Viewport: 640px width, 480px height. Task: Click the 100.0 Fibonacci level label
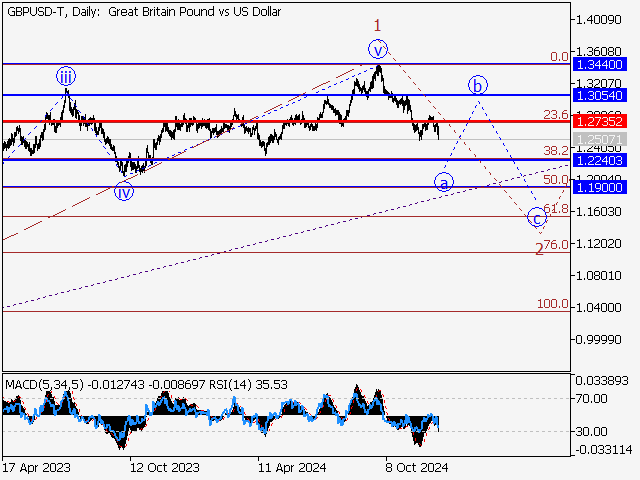click(553, 304)
